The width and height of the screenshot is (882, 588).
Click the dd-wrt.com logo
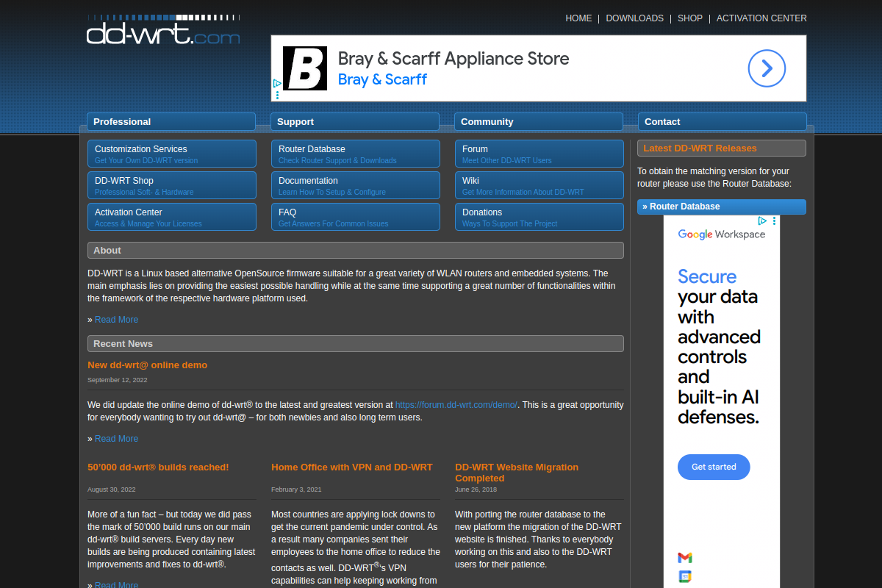(163, 31)
